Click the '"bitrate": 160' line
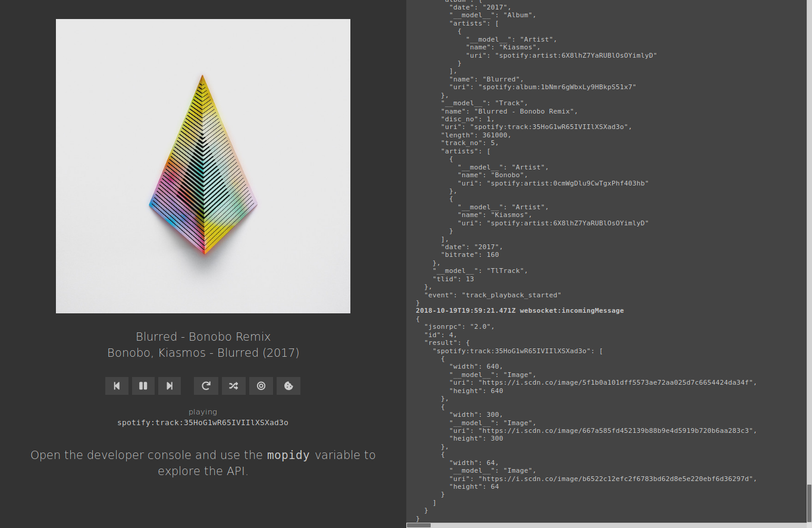This screenshot has height=528, width=812. point(470,254)
